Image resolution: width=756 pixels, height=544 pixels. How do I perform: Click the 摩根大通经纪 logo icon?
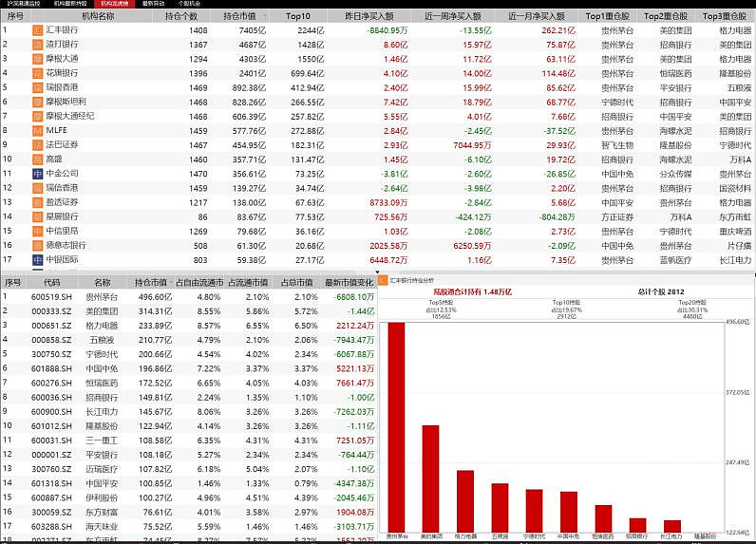38,116
